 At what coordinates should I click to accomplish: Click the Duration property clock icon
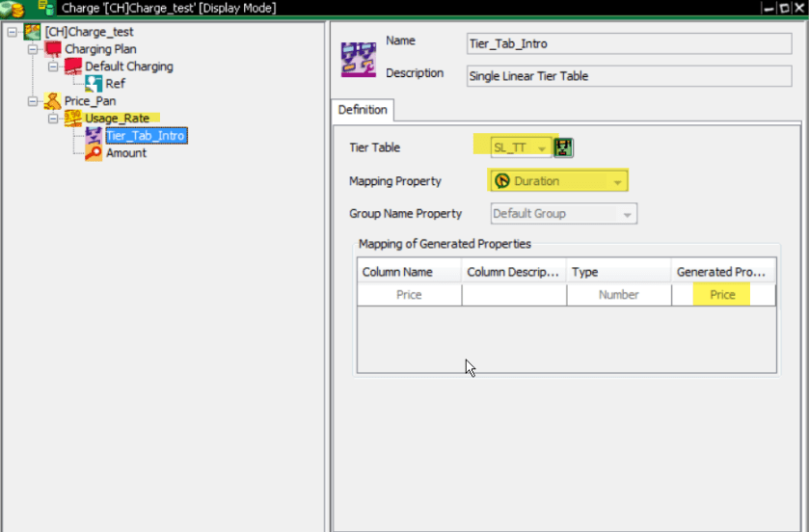(502, 181)
